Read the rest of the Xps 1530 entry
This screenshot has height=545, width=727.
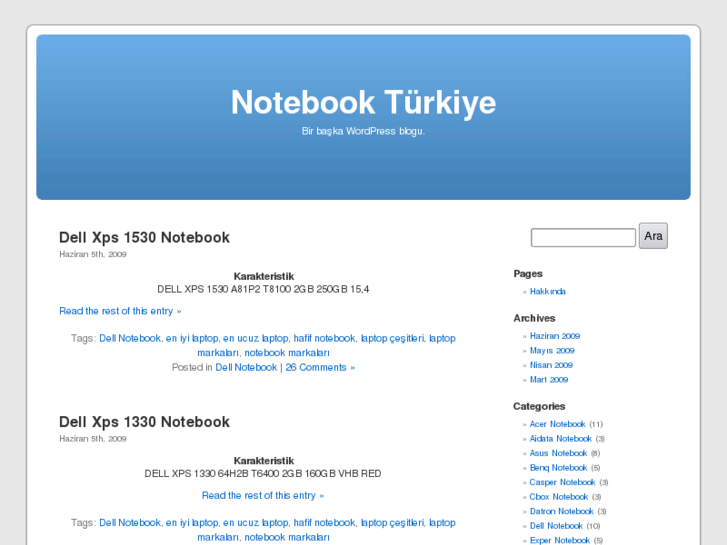[x=120, y=311]
